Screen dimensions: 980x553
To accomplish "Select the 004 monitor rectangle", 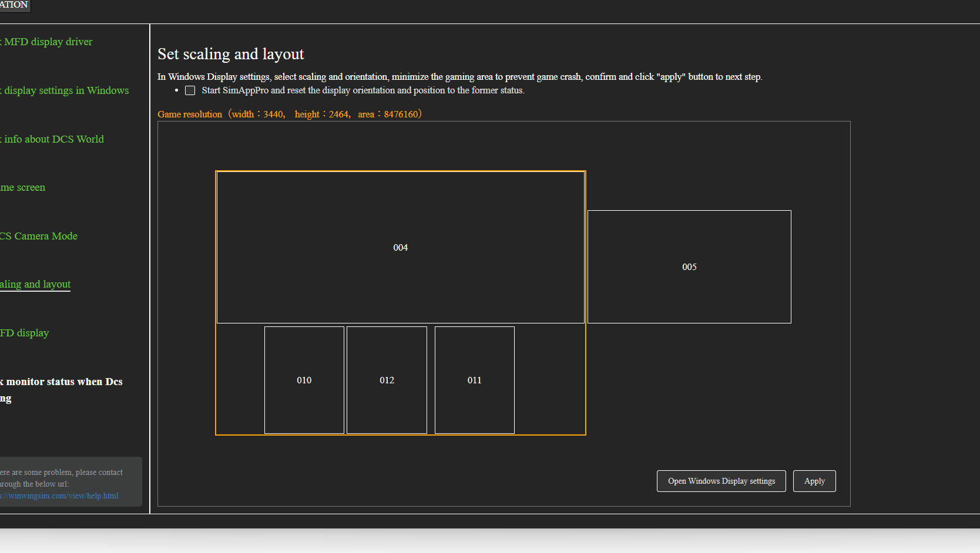I will [401, 247].
